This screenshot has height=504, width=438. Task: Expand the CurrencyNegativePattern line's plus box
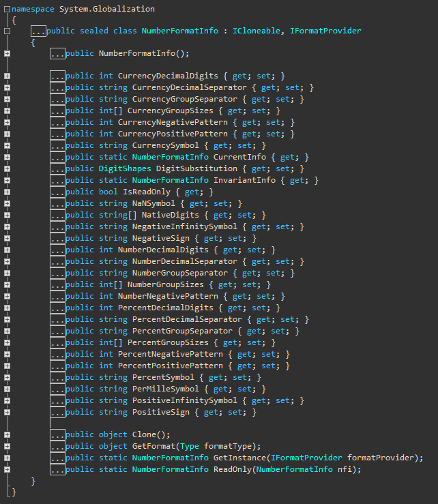[7, 123]
